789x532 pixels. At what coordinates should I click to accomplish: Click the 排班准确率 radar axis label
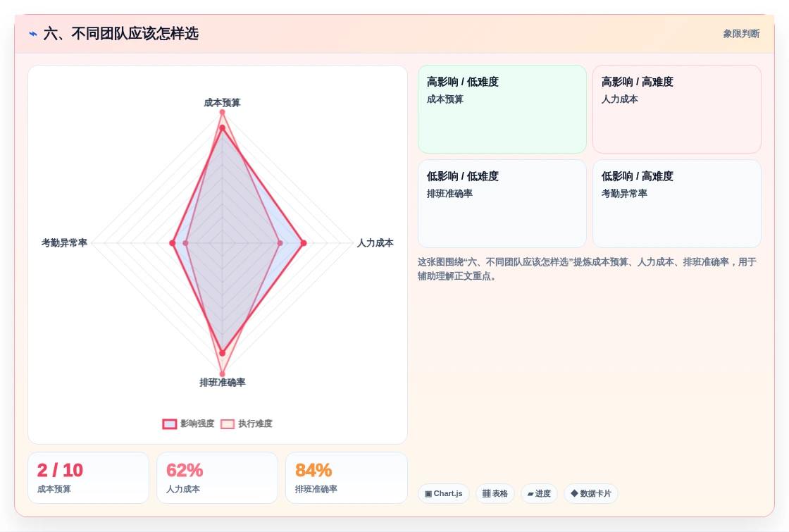tap(223, 383)
